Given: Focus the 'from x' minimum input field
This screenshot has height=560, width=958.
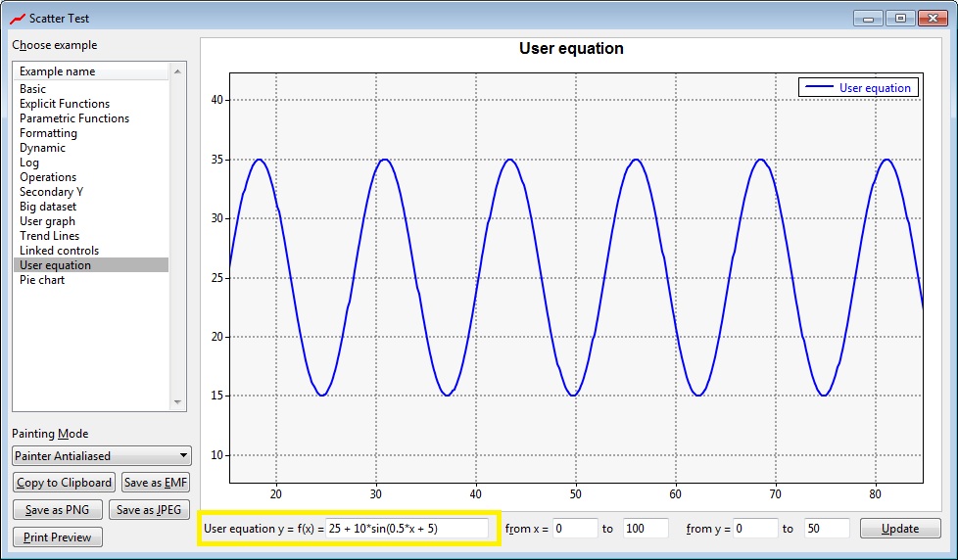Looking at the screenshot, I should point(574,529).
